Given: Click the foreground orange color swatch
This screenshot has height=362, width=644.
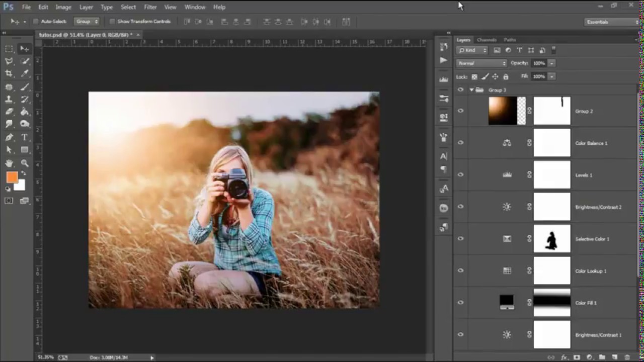Looking at the screenshot, I should click(12, 177).
